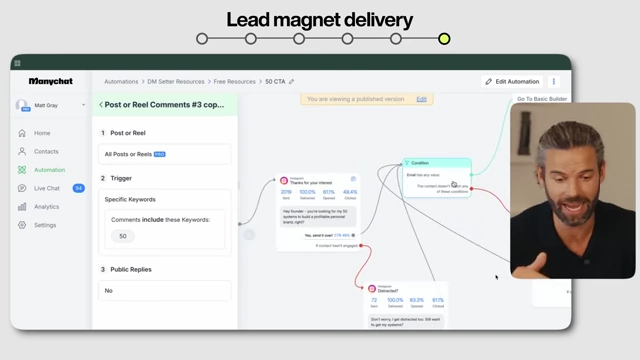The height and width of the screenshot is (360, 640).
Task: Click the Live Chat bubble icon
Action: point(22,188)
